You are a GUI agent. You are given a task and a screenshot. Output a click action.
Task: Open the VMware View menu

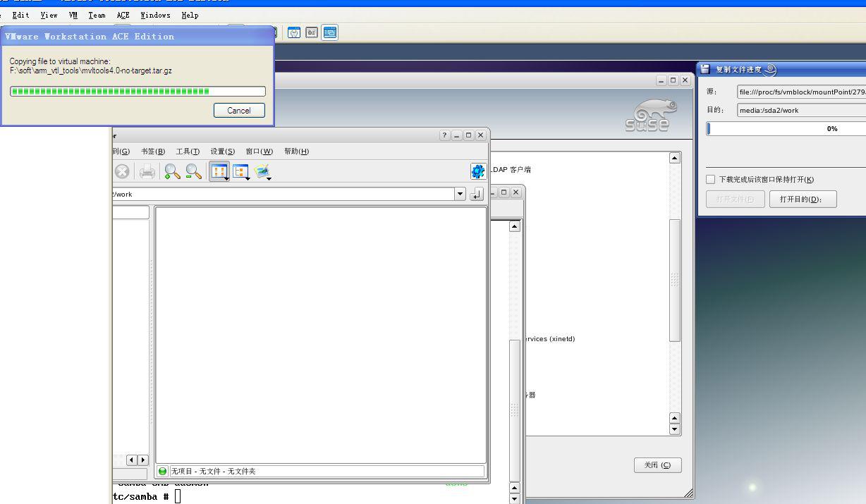[49, 15]
